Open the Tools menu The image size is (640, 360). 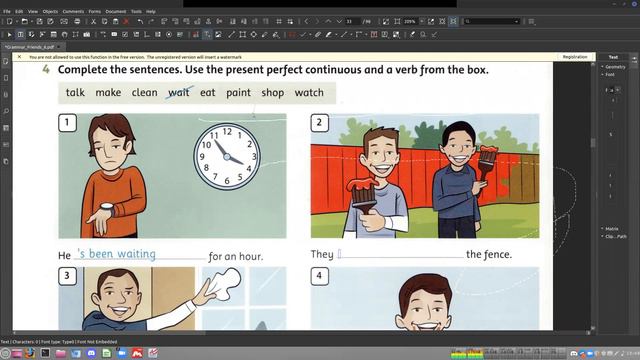(136, 11)
